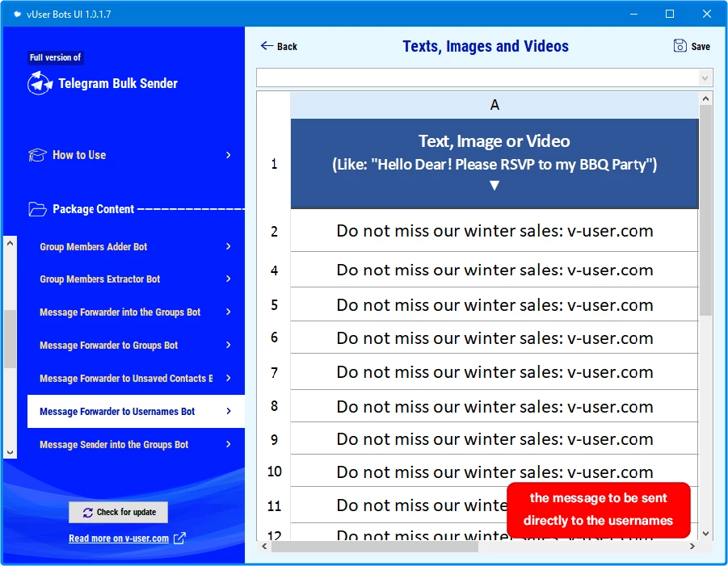The image size is (728, 566).
Task: Click row header number 6
Action: (x=274, y=338)
